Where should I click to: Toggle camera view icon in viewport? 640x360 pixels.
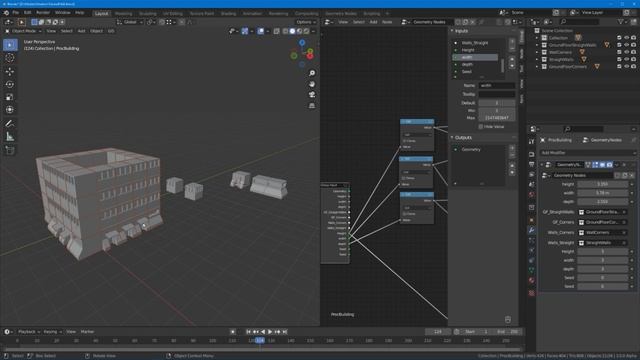click(312, 95)
